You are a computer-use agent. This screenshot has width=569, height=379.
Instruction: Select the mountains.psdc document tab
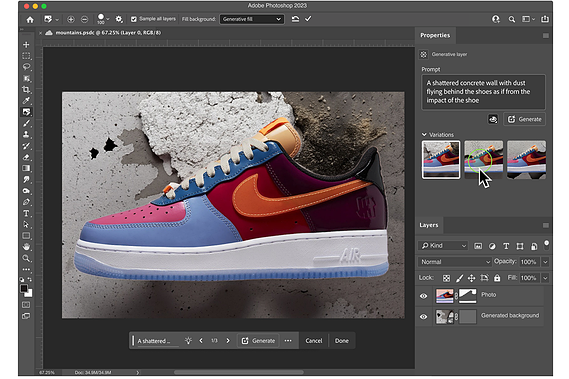108,33
